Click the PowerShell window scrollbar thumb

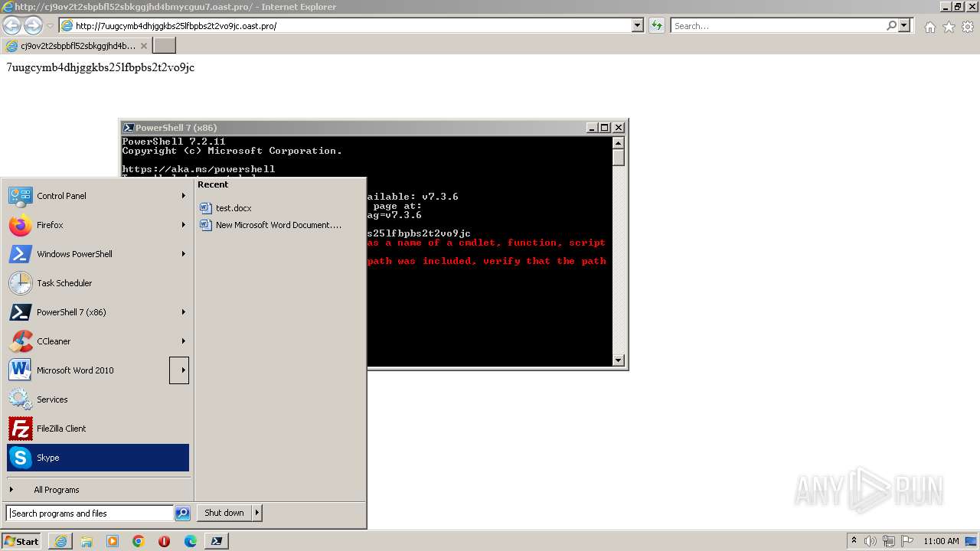coord(619,158)
